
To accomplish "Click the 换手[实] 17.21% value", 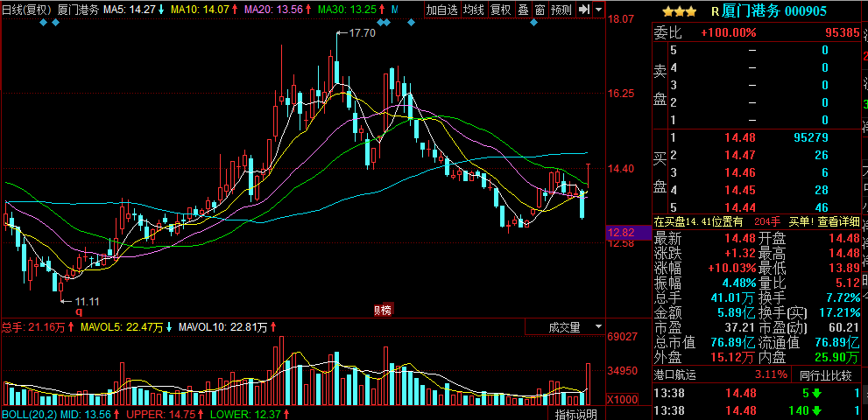I will coord(840,312).
